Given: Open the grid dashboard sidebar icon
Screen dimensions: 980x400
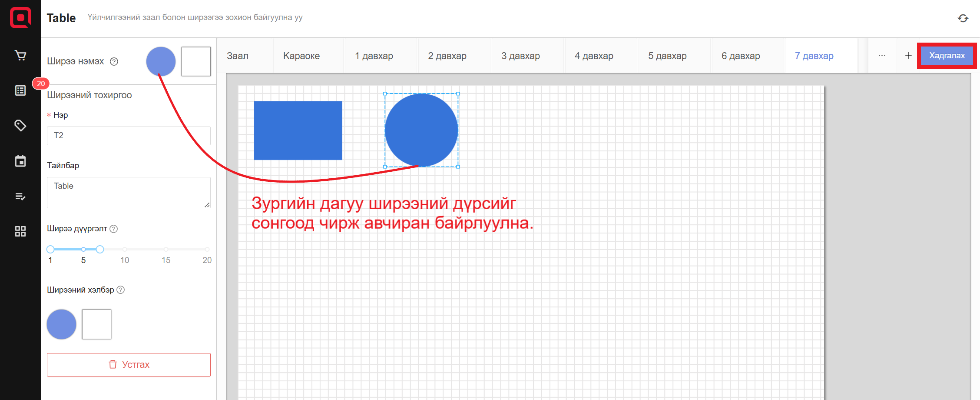Looking at the screenshot, I should (20, 231).
